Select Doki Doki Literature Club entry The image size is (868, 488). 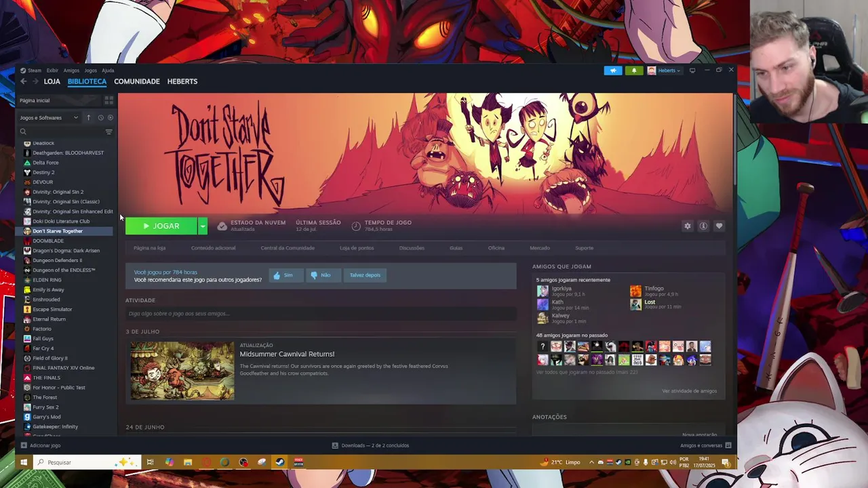[x=61, y=221]
